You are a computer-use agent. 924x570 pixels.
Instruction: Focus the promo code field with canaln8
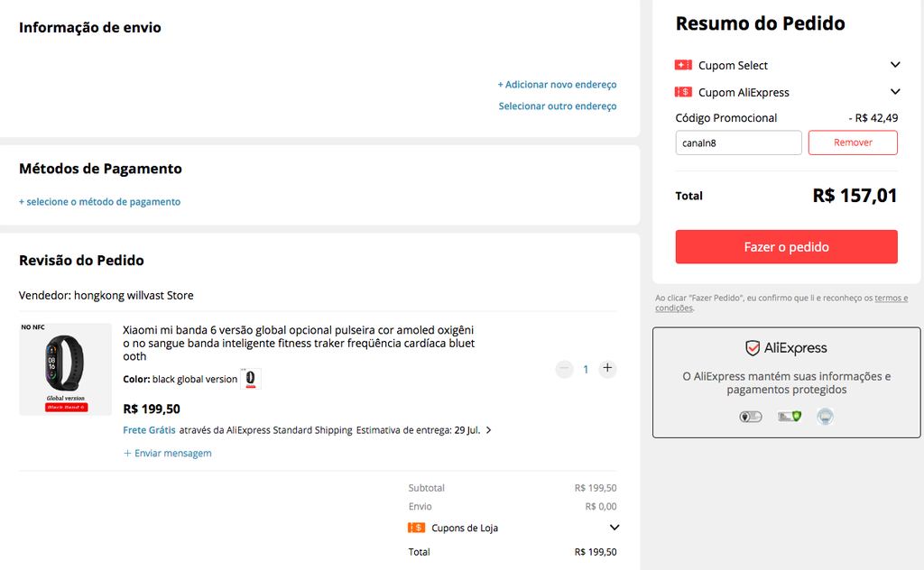[x=738, y=142]
